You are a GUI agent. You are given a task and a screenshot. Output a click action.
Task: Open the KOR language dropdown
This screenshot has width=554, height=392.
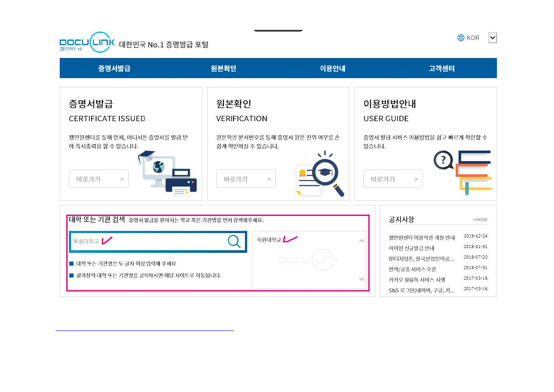click(x=493, y=38)
